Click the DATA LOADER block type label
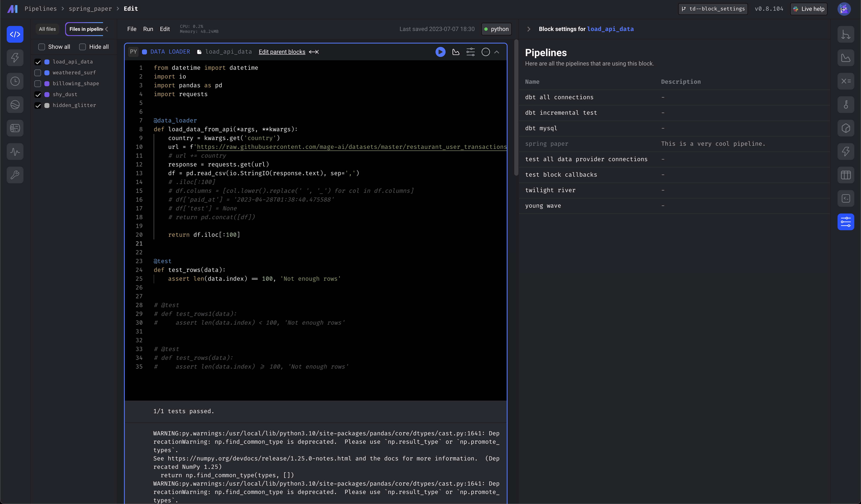The image size is (861, 504). tap(170, 52)
